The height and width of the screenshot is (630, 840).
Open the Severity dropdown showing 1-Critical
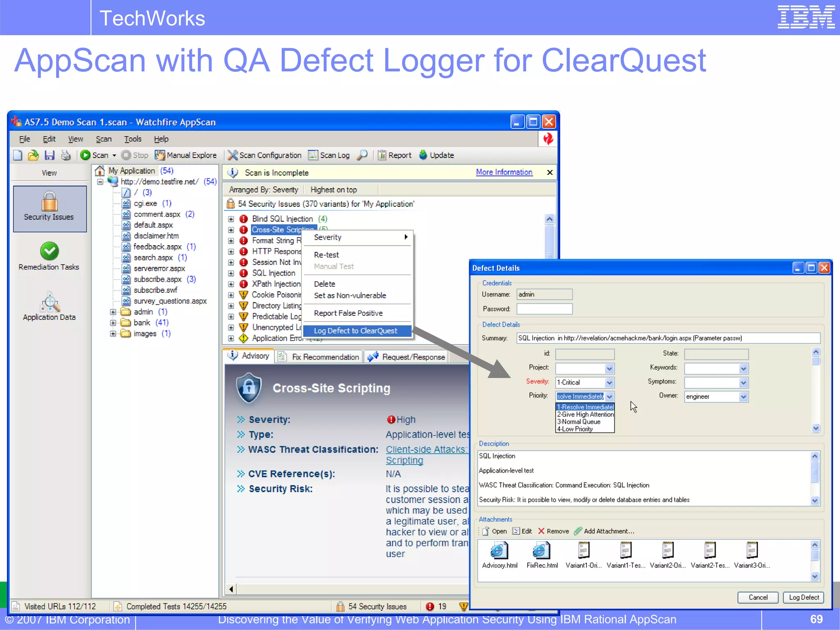[x=609, y=383]
